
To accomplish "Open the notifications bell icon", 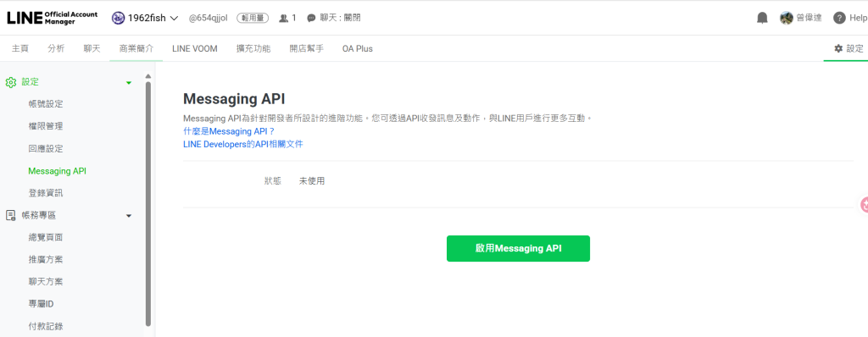I will tap(762, 18).
